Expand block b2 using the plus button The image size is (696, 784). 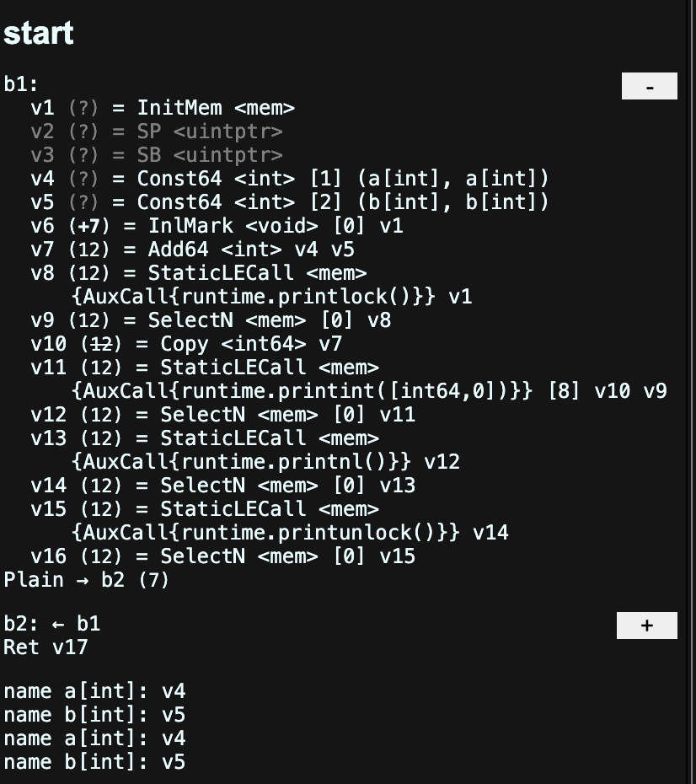[x=646, y=625]
